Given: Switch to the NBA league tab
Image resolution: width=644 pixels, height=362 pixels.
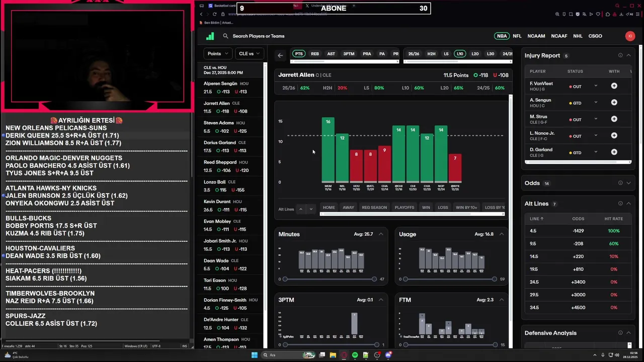Looking at the screenshot, I should (502, 36).
